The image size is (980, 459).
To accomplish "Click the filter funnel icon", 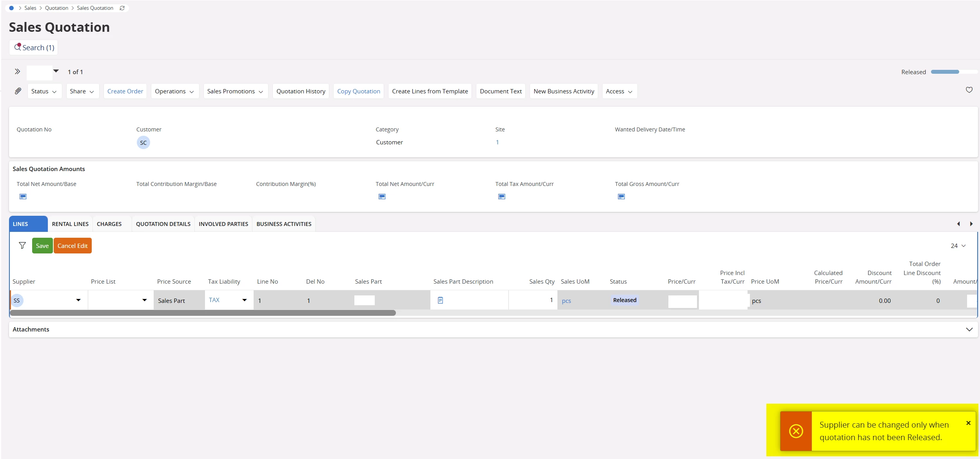I will [22, 246].
